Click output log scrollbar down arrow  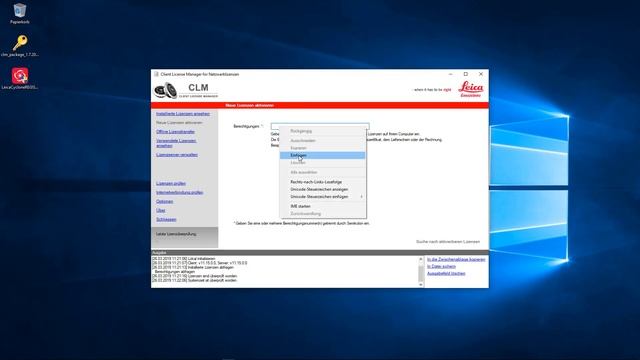pos(421,284)
